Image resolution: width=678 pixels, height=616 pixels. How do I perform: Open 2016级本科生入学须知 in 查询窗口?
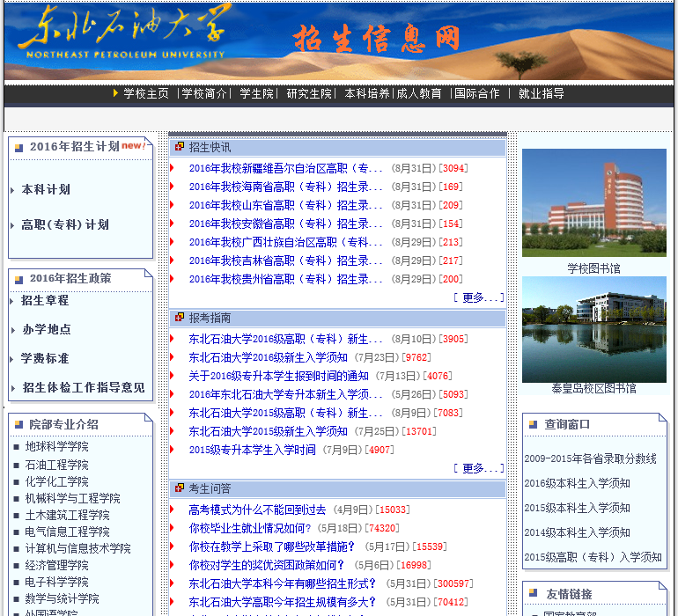pyautogui.click(x=578, y=483)
